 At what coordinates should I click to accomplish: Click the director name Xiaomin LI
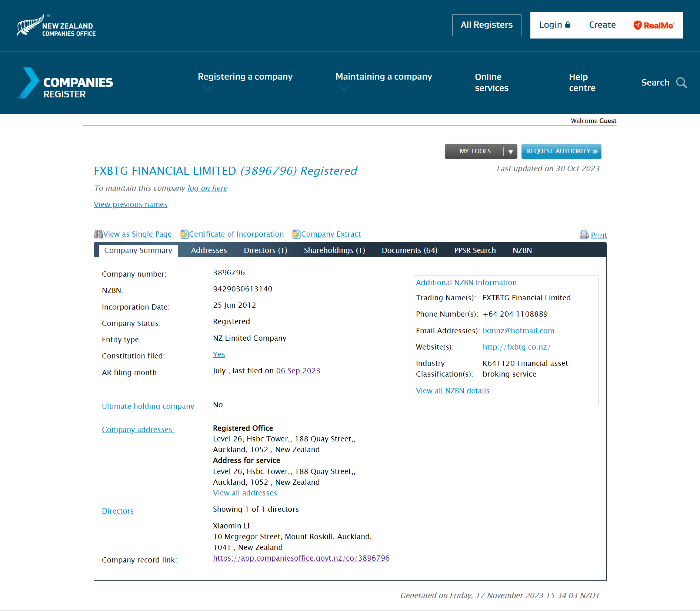pos(231,526)
